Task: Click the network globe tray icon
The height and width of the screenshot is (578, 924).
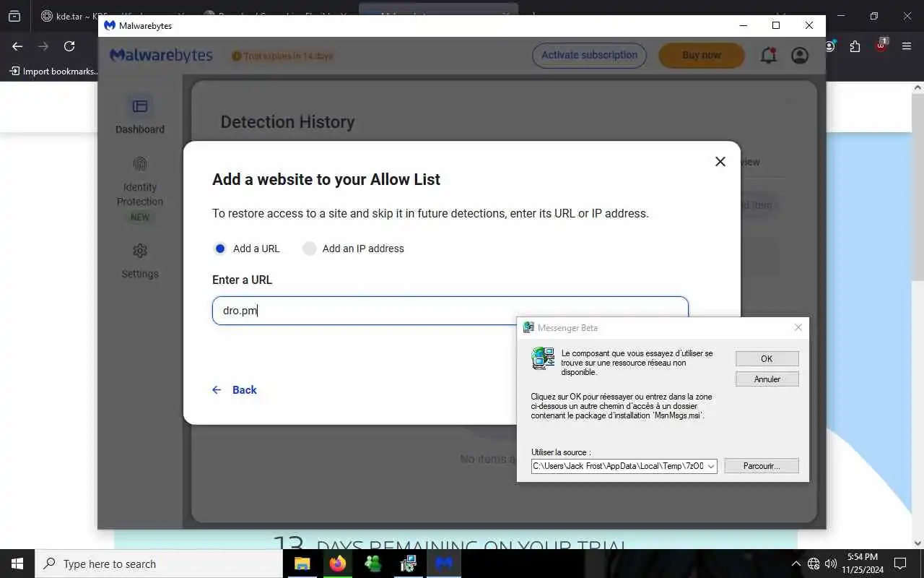Action: 814,564
